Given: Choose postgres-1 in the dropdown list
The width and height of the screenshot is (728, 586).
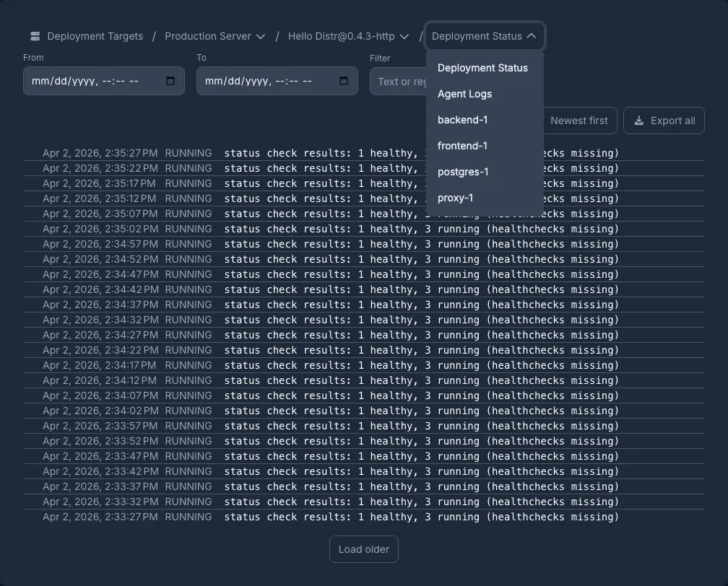Looking at the screenshot, I should coord(463,172).
